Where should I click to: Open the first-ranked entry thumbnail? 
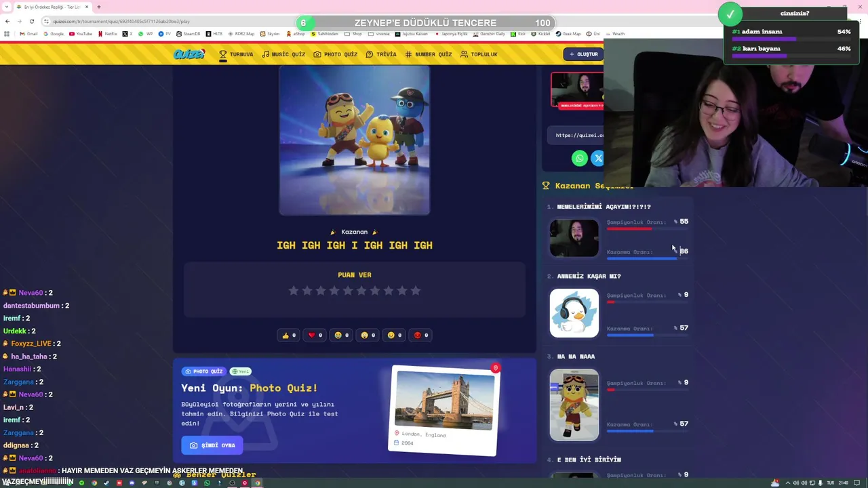point(574,238)
